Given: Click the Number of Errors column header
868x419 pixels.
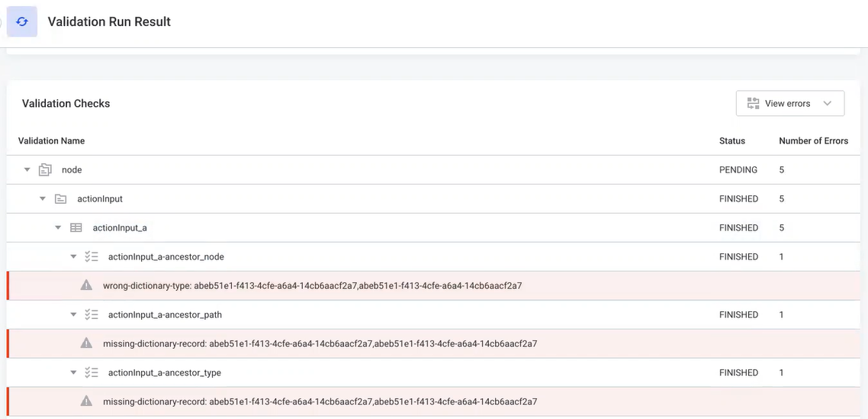Looking at the screenshot, I should pyautogui.click(x=813, y=141).
